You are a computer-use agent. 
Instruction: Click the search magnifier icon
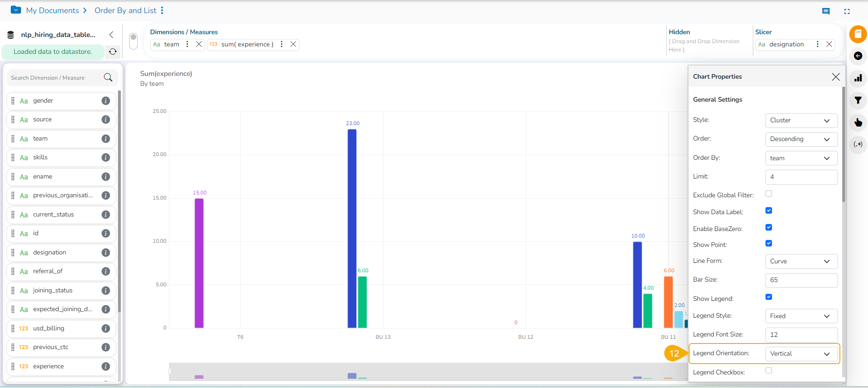point(108,77)
